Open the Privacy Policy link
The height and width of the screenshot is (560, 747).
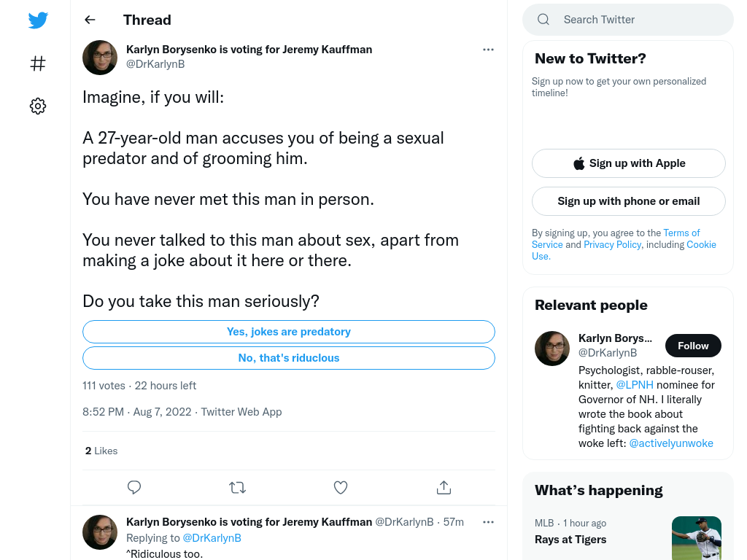click(613, 245)
